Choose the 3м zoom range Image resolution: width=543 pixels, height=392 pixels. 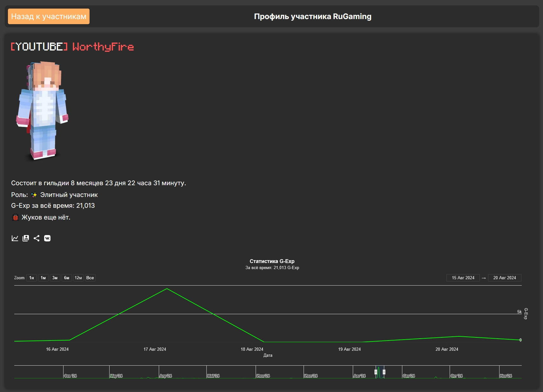pos(55,278)
